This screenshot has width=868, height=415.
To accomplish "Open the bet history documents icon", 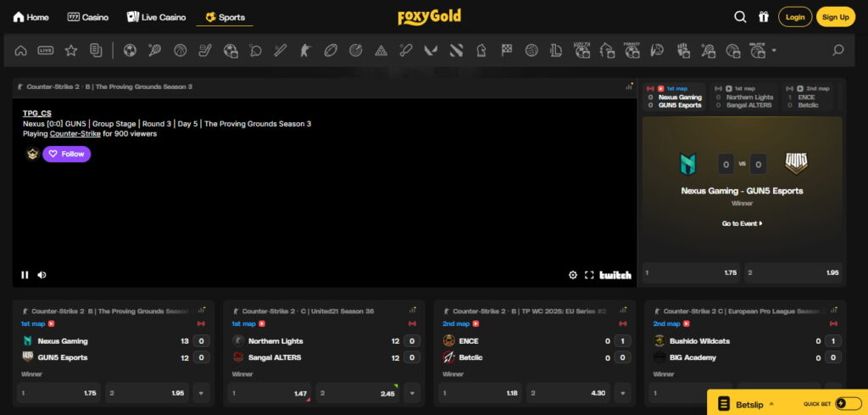I will [96, 50].
